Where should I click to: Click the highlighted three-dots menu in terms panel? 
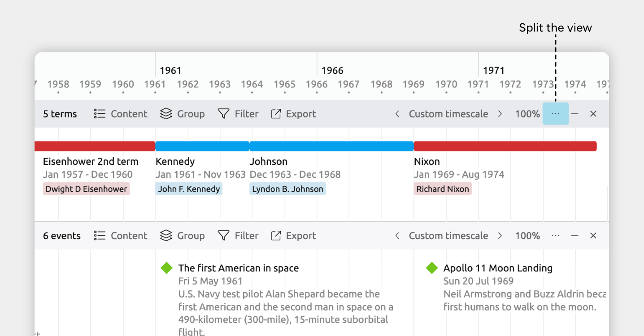pyautogui.click(x=555, y=114)
